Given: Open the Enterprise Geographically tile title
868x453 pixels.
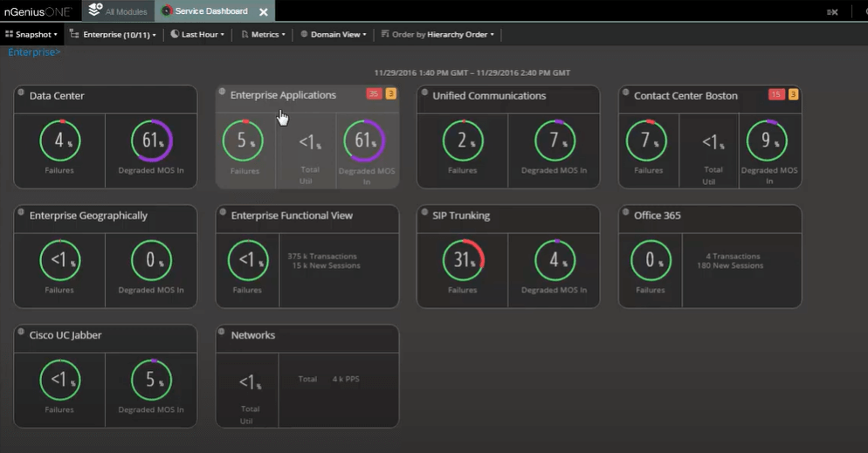Looking at the screenshot, I should 88,216.
